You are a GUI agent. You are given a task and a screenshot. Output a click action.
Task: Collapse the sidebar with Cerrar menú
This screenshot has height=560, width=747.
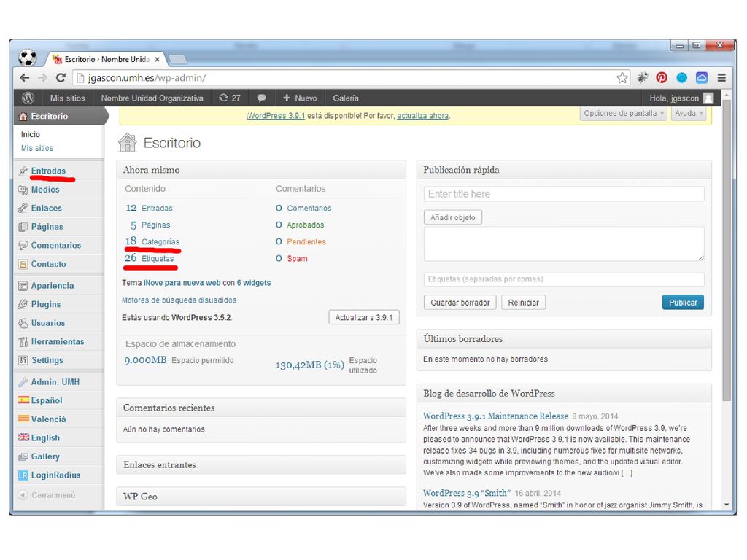(x=47, y=495)
